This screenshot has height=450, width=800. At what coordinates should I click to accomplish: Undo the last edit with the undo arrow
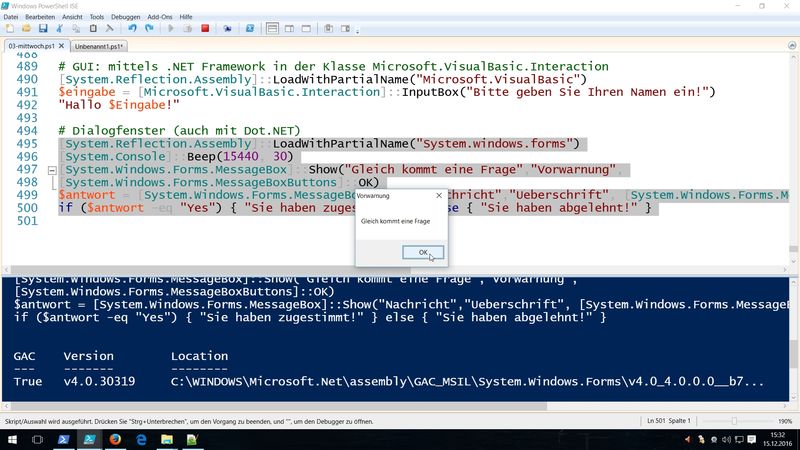click(x=132, y=29)
